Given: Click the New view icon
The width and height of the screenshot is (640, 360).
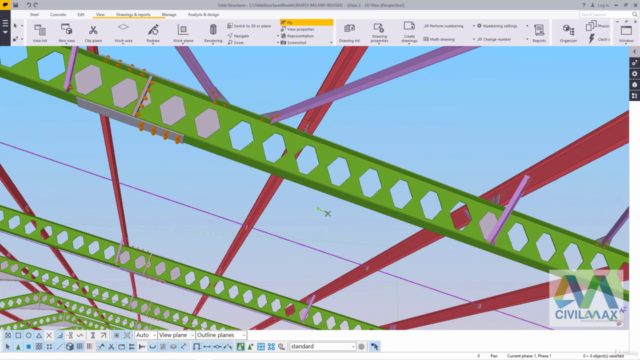Looking at the screenshot, I should [67, 33].
